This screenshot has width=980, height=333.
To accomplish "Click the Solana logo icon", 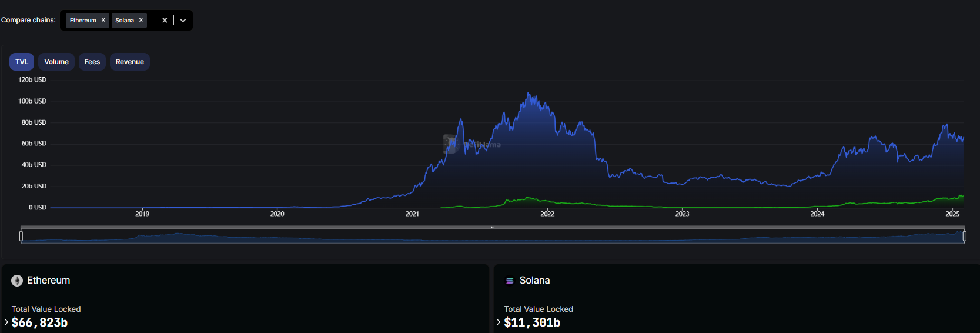I will pos(510,281).
